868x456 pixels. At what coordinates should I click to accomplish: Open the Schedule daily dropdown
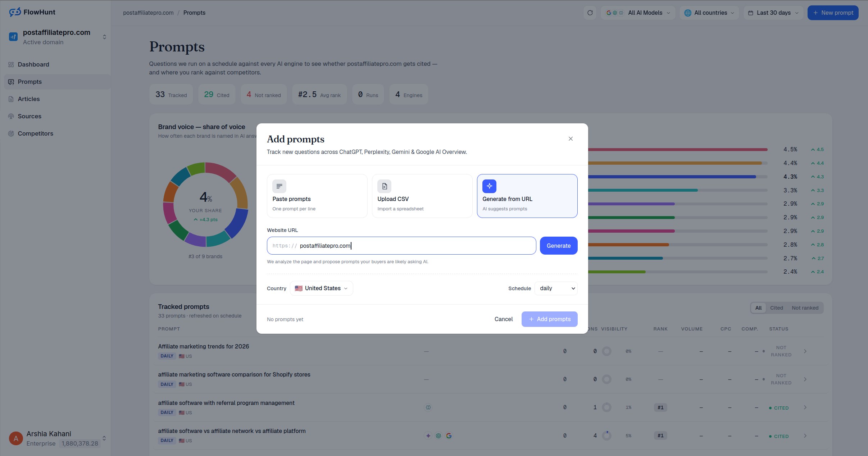(556, 288)
